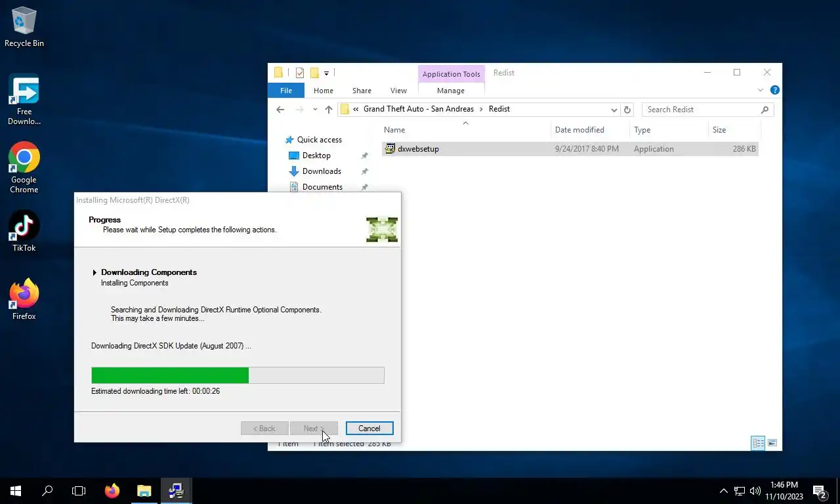The width and height of the screenshot is (840, 504).
Task: Click the DirectX download progress bar
Action: click(238, 375)
